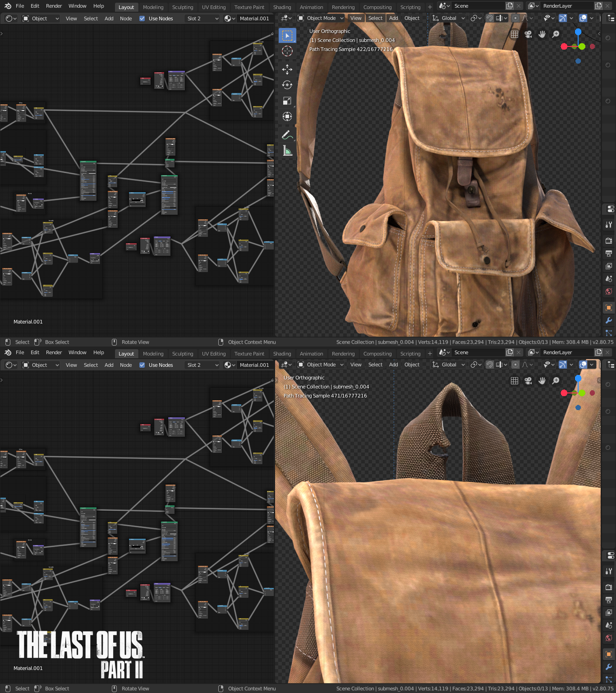Choose the Rotate tool in upper viewport
This screenshot has width=616, height=693.
point(287,85)
